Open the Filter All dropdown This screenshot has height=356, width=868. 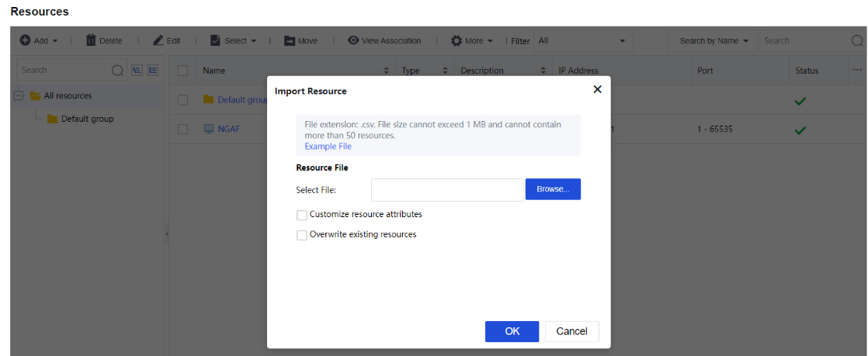click(x=582, y=41)
